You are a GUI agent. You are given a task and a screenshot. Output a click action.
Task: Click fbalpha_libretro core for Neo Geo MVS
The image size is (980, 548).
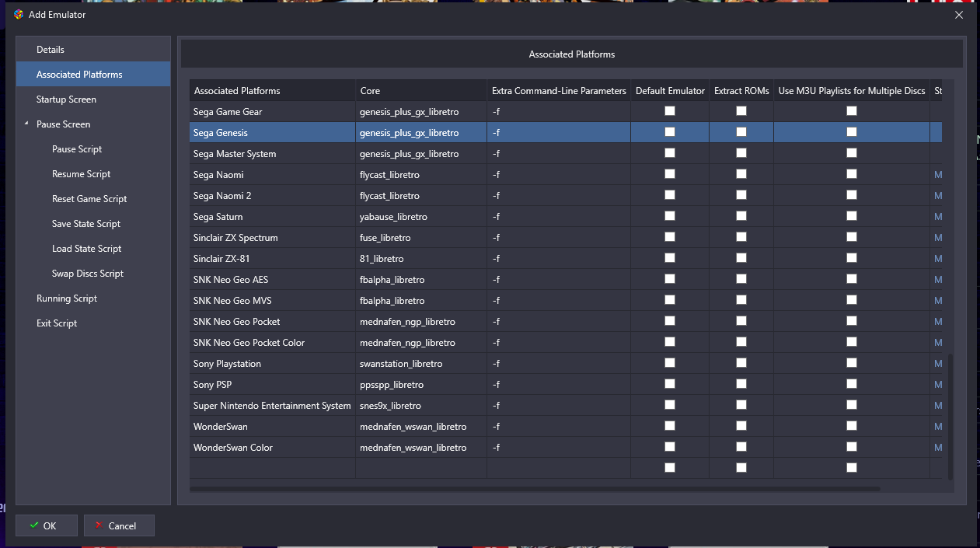point(421,300)
